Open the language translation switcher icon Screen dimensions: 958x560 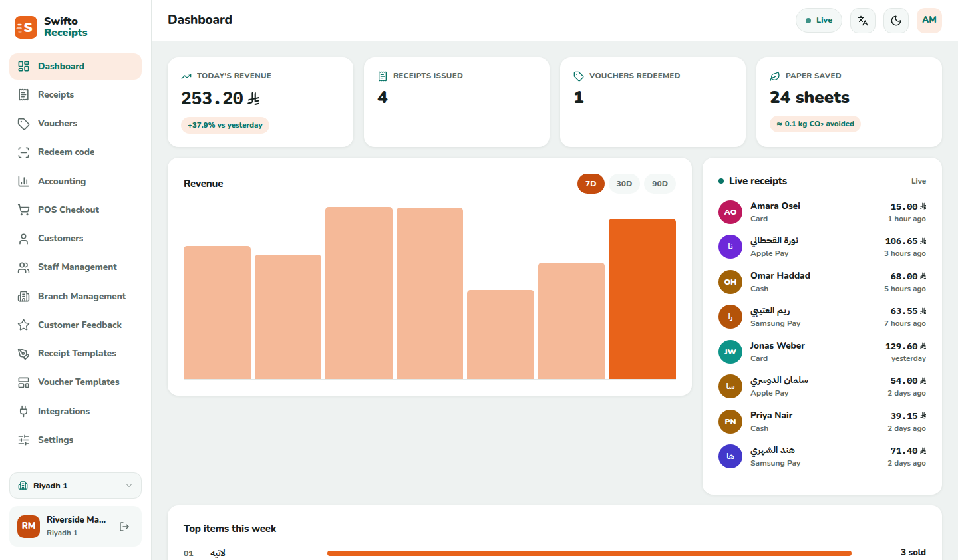(x=863, y=21)
